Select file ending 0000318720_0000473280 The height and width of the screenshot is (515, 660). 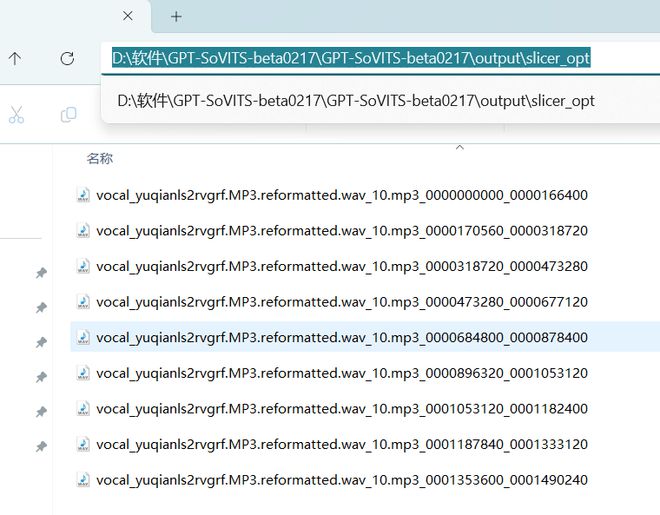(x=342, y=266)
